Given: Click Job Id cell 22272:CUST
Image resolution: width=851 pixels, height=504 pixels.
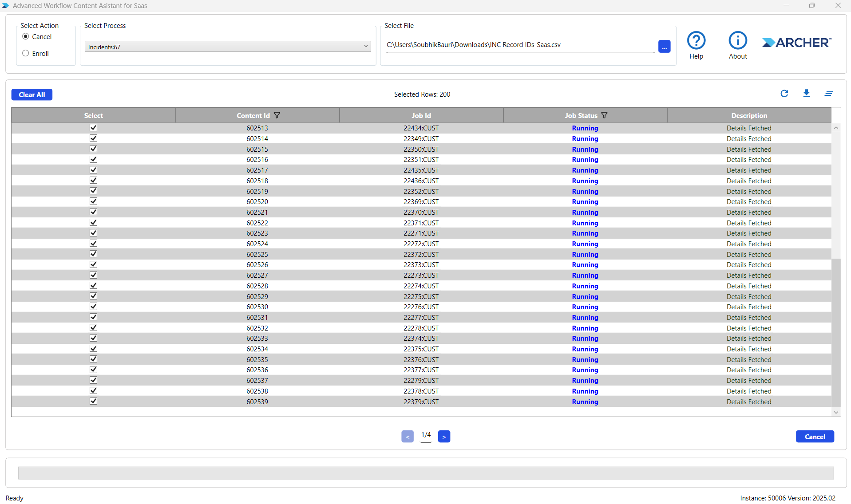Looking at the screenshot, I should click(421, 244).
